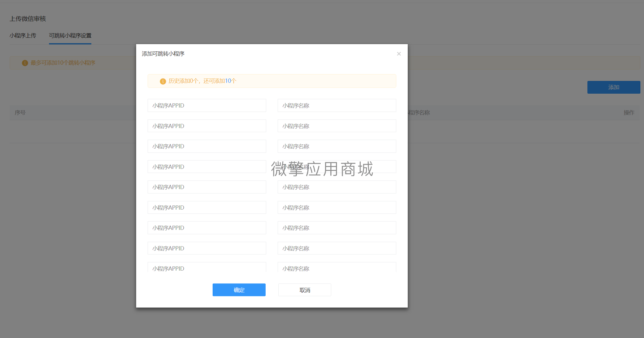Click the 上传微信审核 page heading
This screenshot has width=644, height=338.
(28, 19)
